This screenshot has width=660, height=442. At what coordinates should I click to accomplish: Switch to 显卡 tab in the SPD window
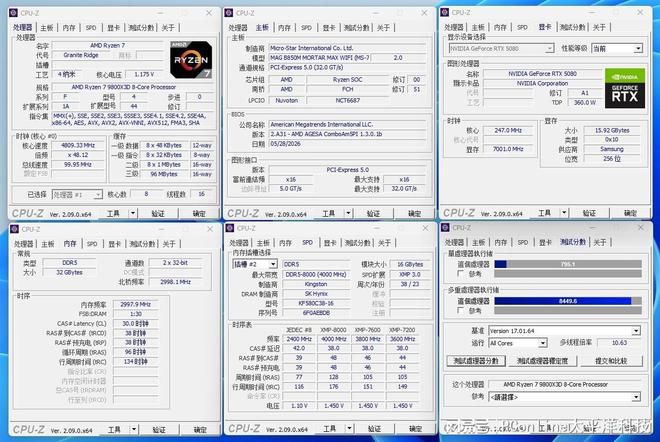(x=329, y=243)
